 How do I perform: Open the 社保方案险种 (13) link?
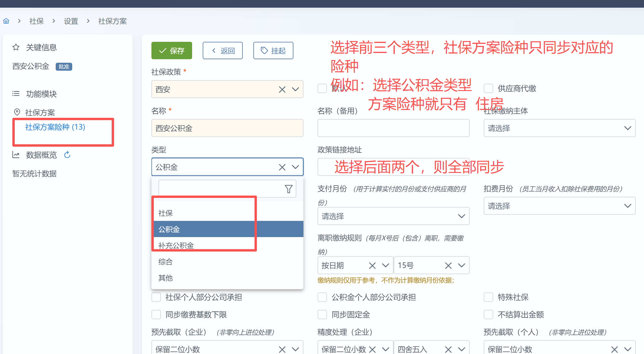click(55, 127)
